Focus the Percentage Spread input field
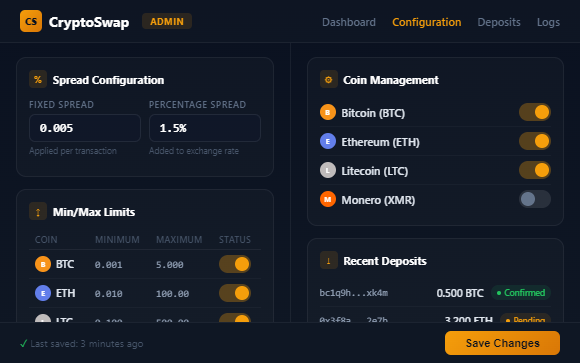 click(x=205, y=128)
